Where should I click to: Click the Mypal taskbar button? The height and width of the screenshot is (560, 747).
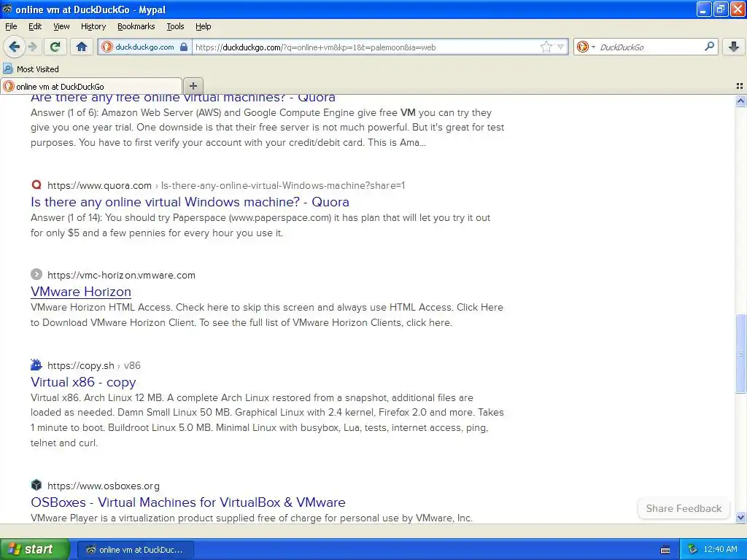pyautogui.click(x=135, y=550)
